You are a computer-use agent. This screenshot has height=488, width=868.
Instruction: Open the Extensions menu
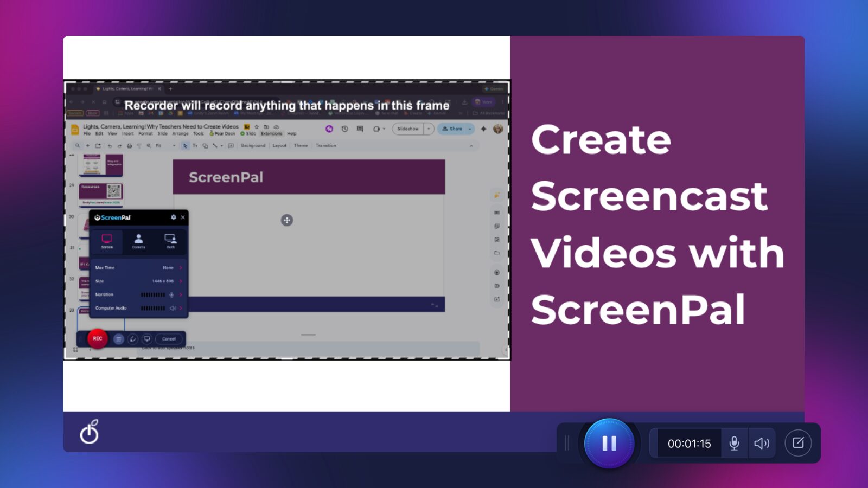271,134
